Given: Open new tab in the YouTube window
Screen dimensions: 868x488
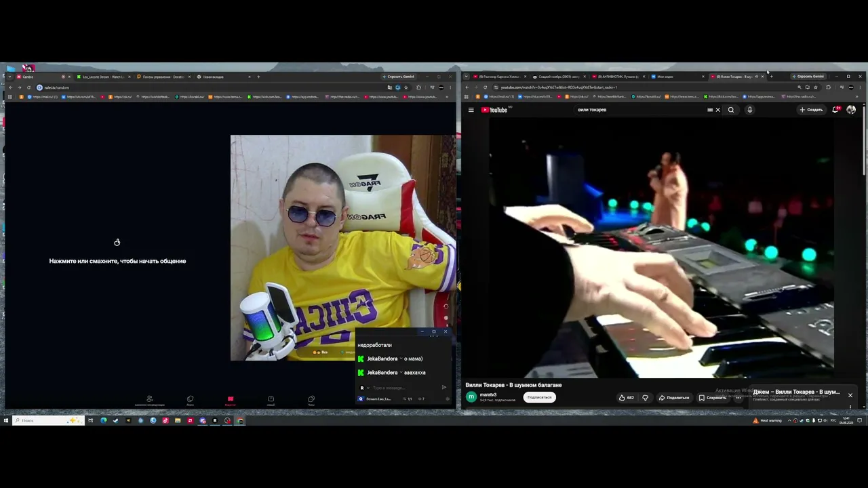Looking at the screenshot, I should click(771, 77).
